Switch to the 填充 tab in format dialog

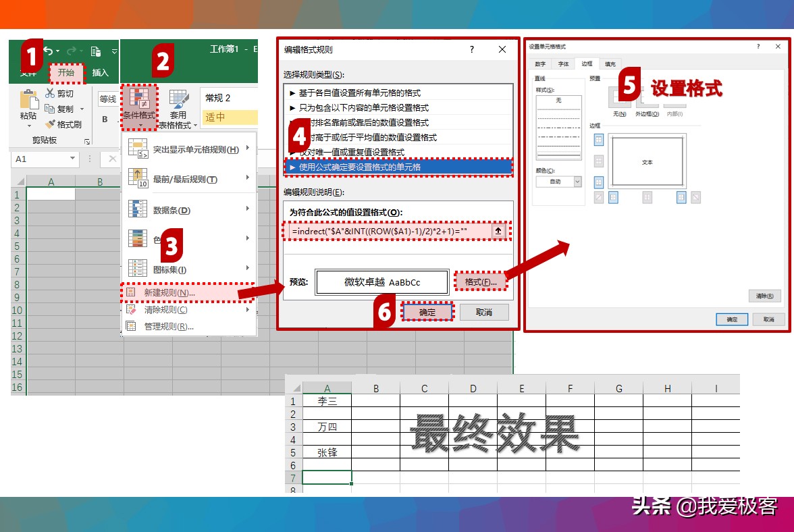(611, 63)
